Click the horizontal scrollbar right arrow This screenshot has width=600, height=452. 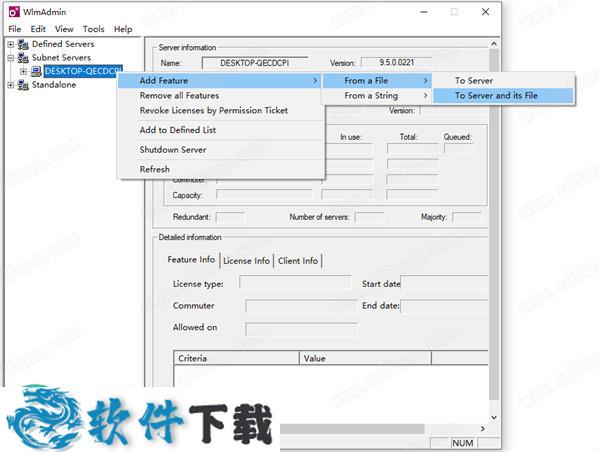483,429
